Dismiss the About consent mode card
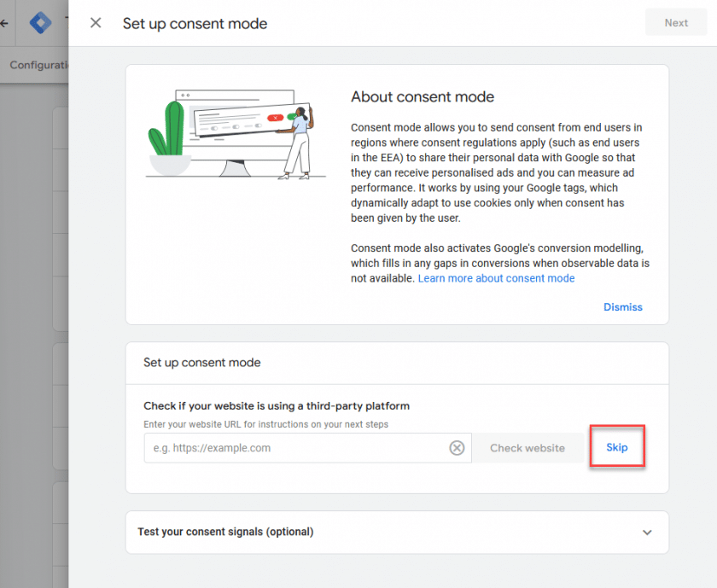717x588 pixels. 623,306
